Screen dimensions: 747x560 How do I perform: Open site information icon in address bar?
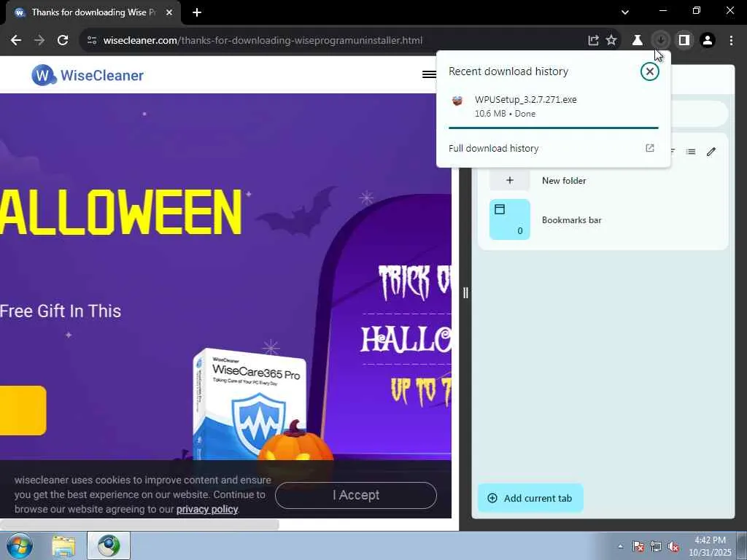[x=92, y=41]
